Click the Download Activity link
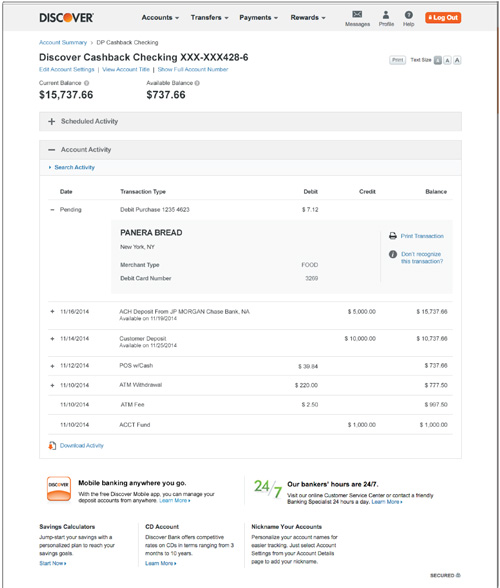The height and width of the screenshot is (588, 500). 82,446
